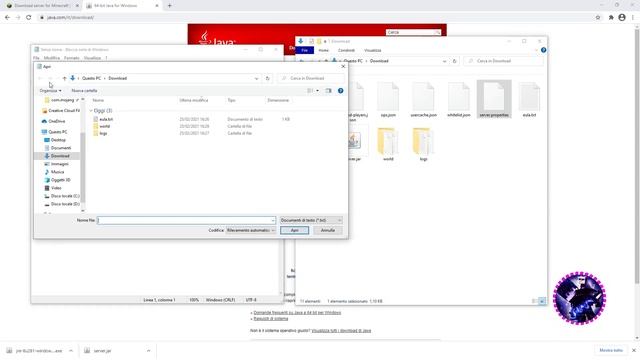Select the world folder icon in Explorer

(388, 144)
